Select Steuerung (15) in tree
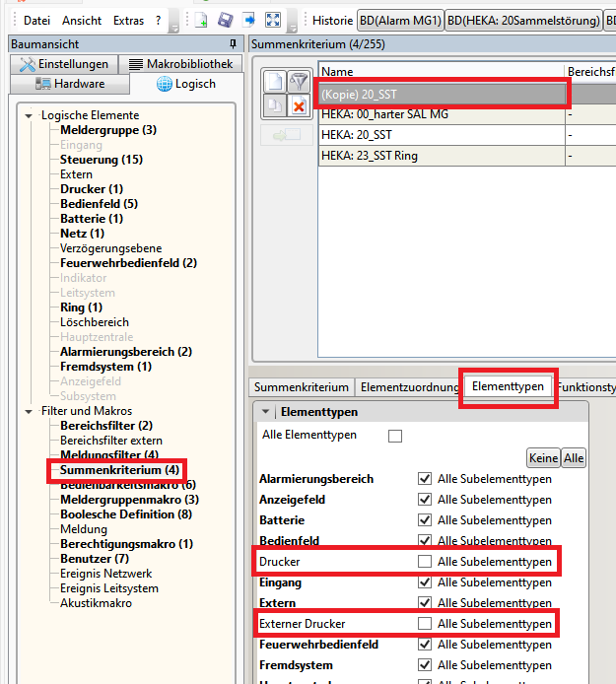 102,160
